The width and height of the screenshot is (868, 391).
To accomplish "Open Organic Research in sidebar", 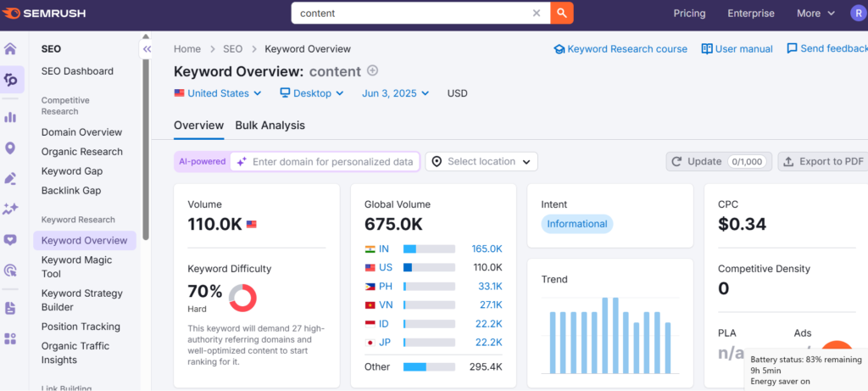I will pos(82,152).
